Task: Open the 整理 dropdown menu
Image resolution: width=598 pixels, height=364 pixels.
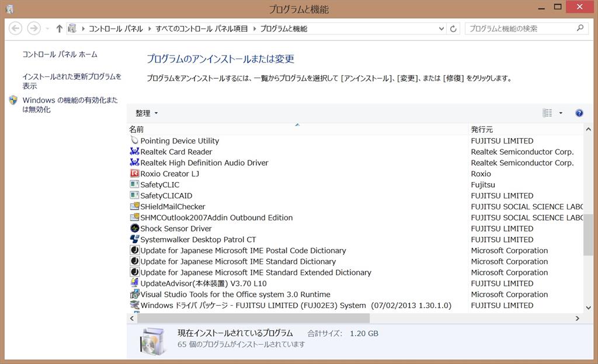Action: 147,113
